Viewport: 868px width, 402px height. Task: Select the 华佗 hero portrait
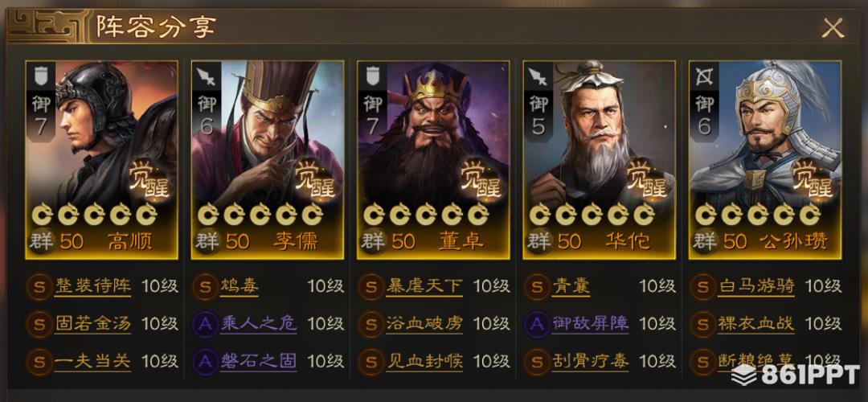599,159
